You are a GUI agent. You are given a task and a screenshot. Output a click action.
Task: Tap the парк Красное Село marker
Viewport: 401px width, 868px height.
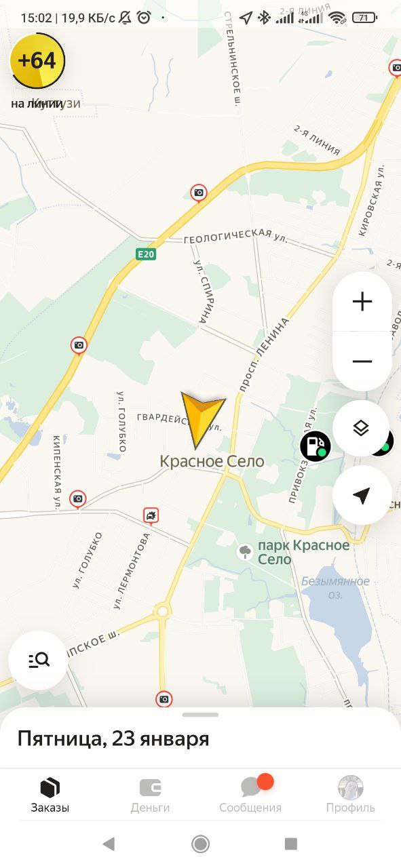pyautogui.click(x=244, y=552)
